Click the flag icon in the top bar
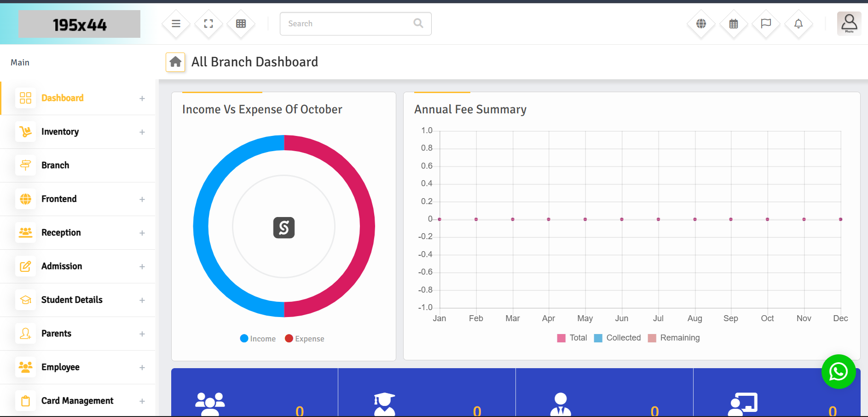This screenshot has width=868, height=417. point(766,23)
